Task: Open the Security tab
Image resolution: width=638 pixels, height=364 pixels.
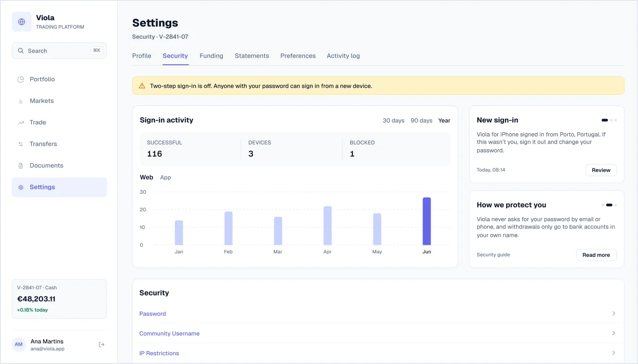Action: point(175,56)
